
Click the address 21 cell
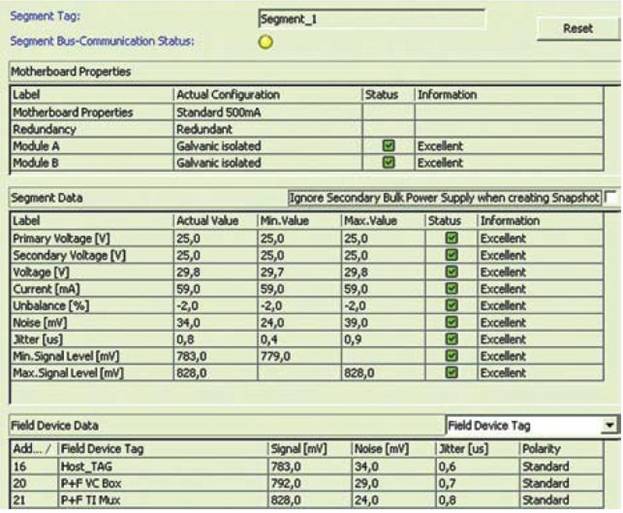pyautogui.click(x=34, y=500)
